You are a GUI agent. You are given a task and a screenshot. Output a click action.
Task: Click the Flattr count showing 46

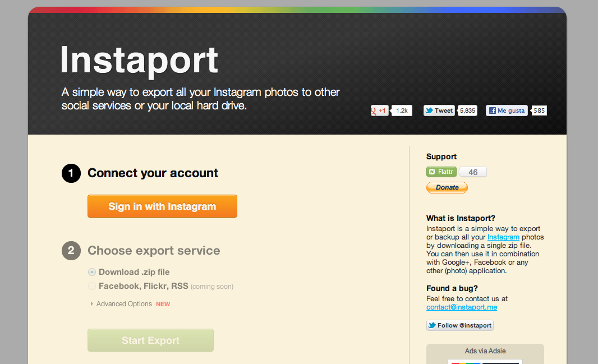tap(473, 172)
